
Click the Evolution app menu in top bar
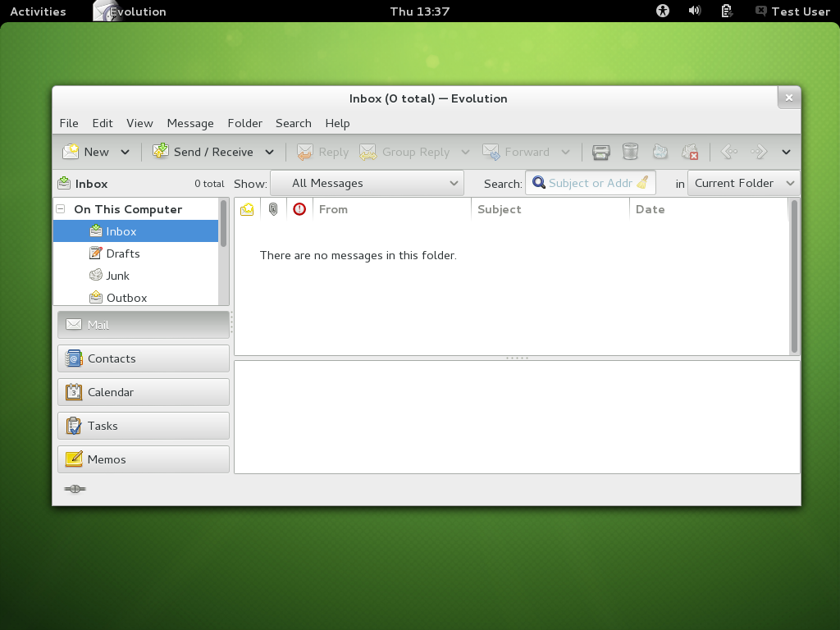click(130, 11)
